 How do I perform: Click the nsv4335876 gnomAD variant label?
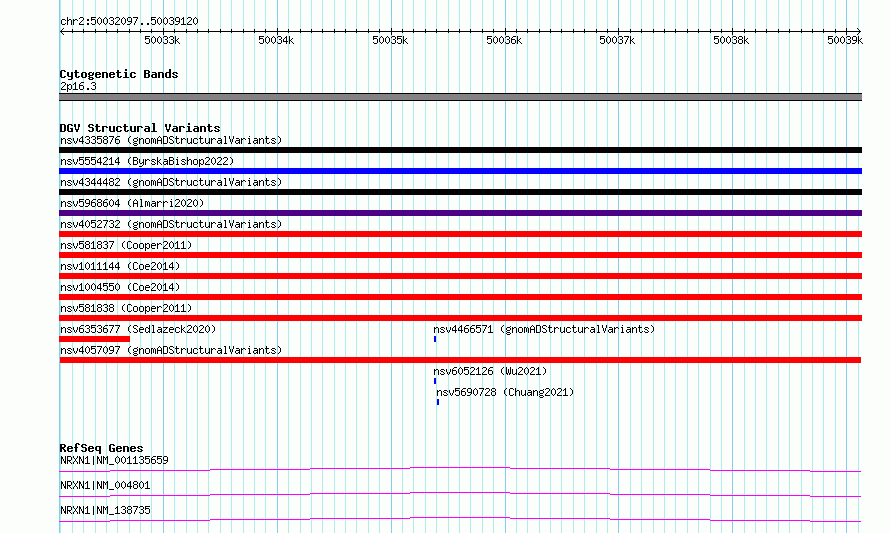pyautogui.click(x=171, y=140)
